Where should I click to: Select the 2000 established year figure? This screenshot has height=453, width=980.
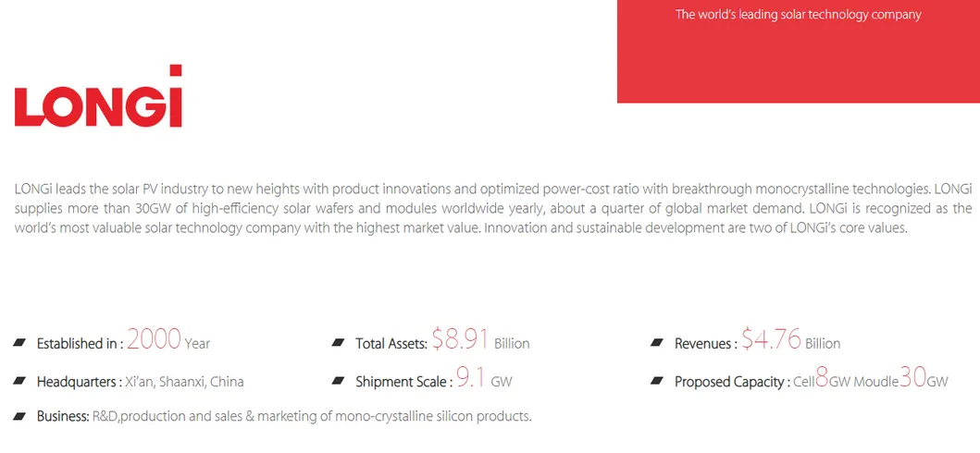pos(154,339)
